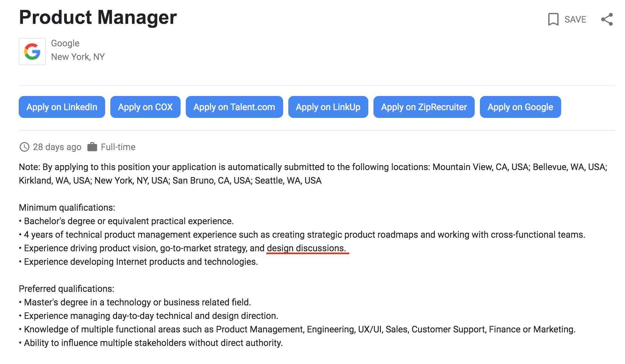Click the 28 days ago text

click(57, 147)
